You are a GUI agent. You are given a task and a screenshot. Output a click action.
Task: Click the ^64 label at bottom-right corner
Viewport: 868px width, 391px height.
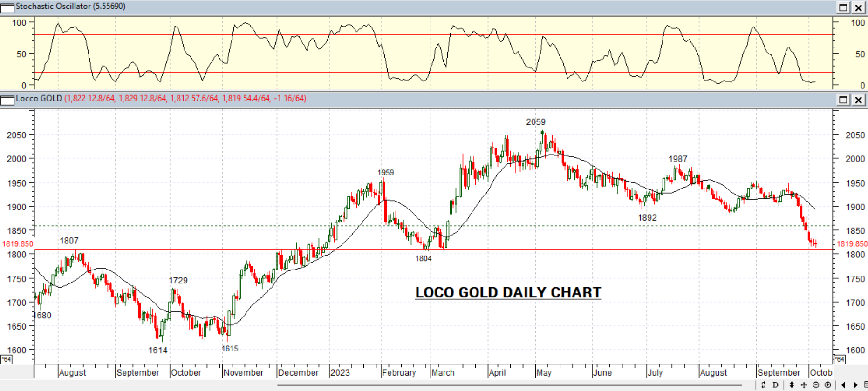click(x=840, y=359)
